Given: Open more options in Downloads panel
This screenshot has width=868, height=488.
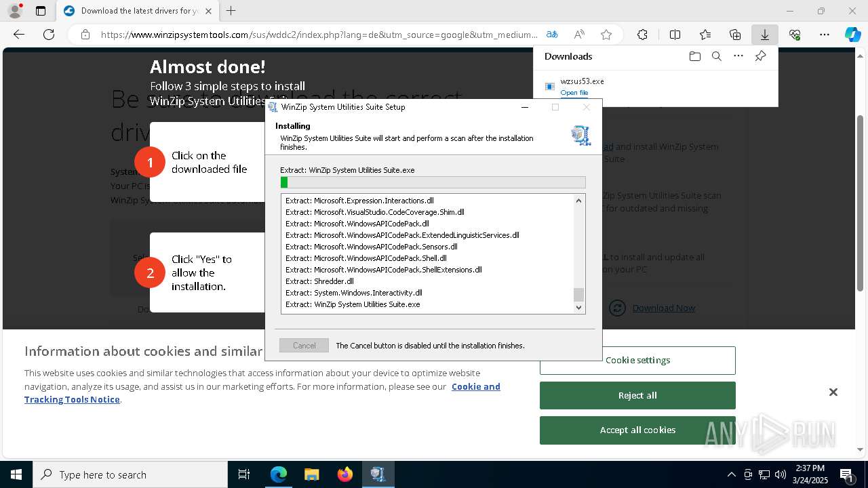Looking at the screenshot, I should 738,56.
